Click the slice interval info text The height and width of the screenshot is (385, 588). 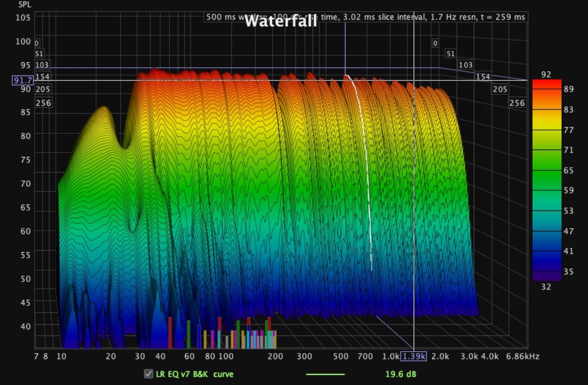pyautogui.click(x=382, y=17)
